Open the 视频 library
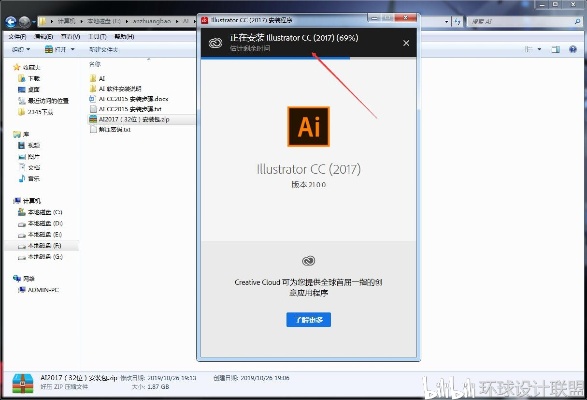The width and height of the screenshot is (587, 400). coord(29,145)
